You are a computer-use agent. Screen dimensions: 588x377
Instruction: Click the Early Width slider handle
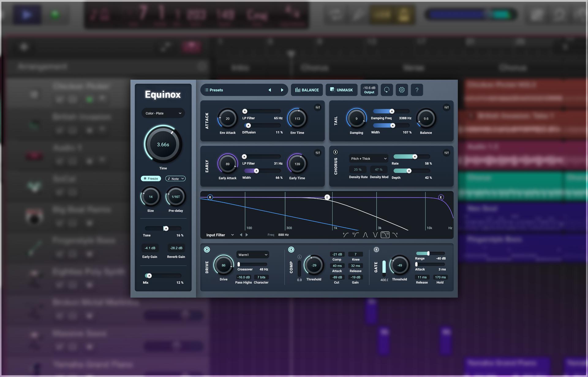[256, 171]
